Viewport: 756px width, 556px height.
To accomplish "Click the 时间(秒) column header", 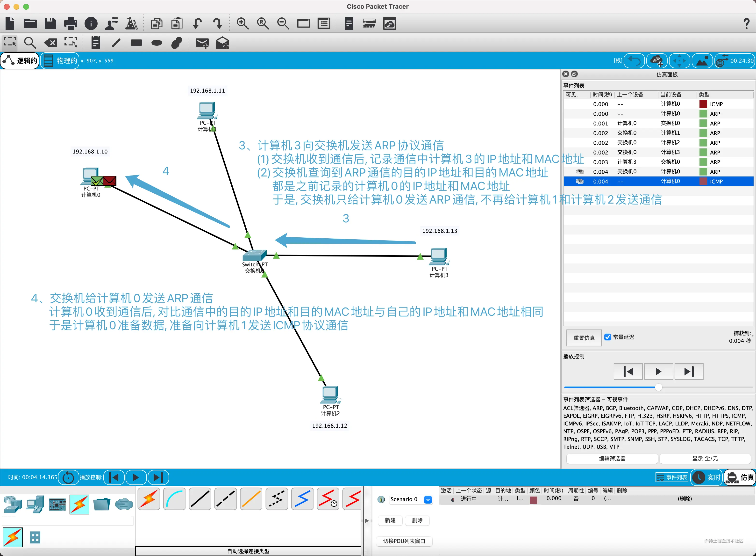I will tap(602, 95).
